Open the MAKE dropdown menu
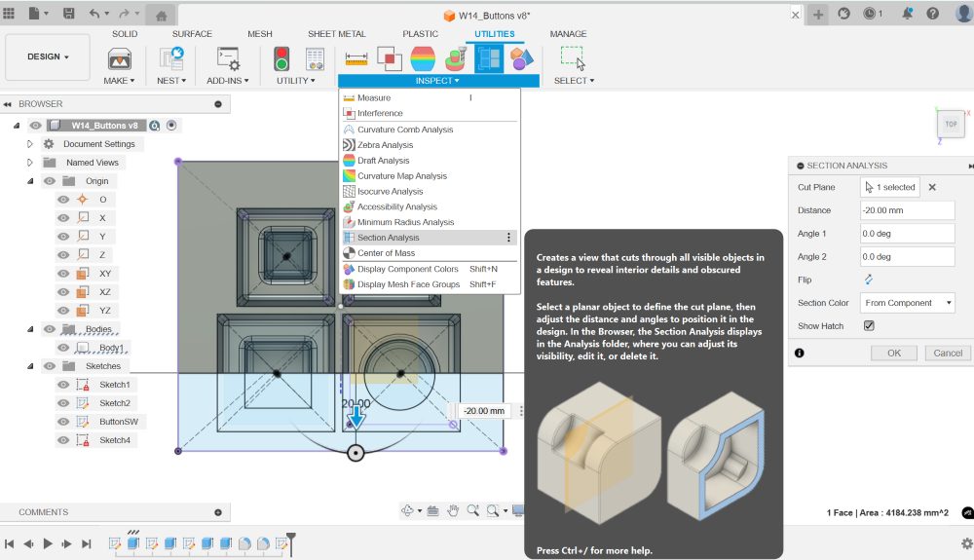Viewport: 974px width, 560px height. (119, 81)
